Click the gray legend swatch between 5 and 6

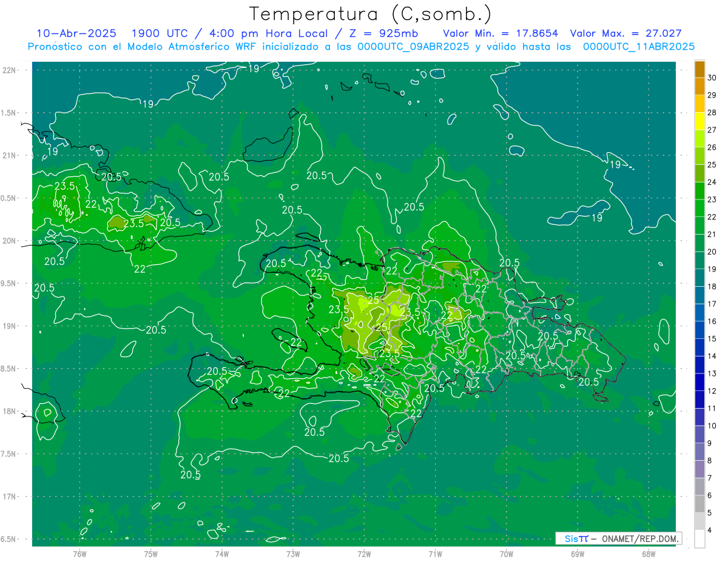(699, 504)
